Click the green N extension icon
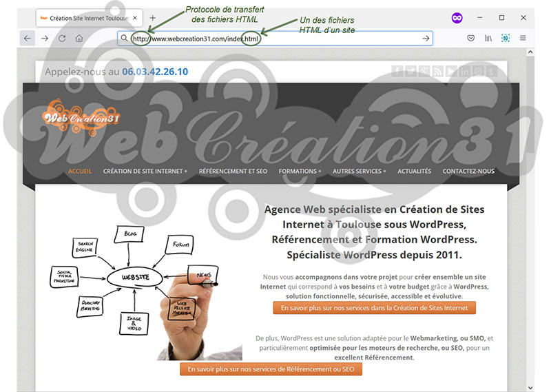 (x=506, y=38)
